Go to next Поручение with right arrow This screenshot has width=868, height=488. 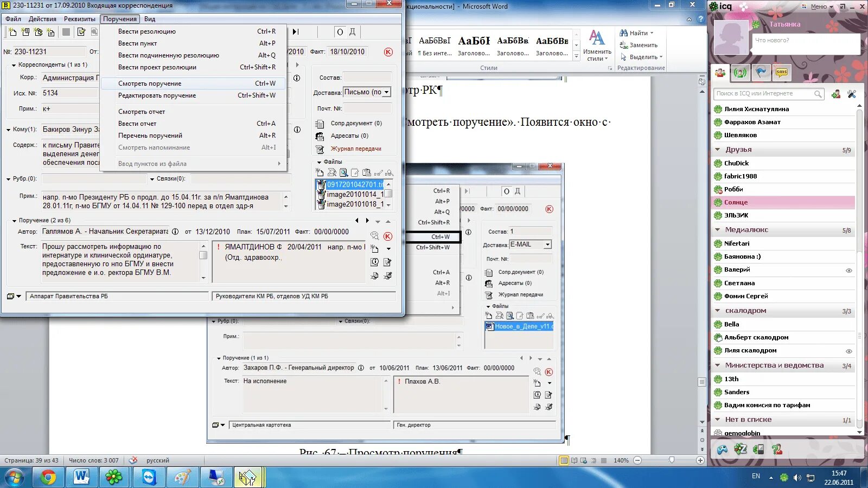click(367, 221)
